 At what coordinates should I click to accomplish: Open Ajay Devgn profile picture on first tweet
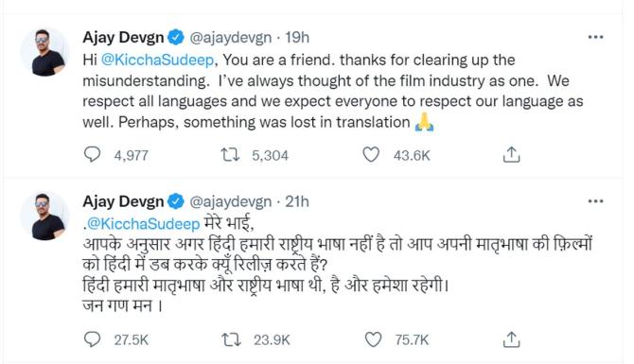[45, 52]
